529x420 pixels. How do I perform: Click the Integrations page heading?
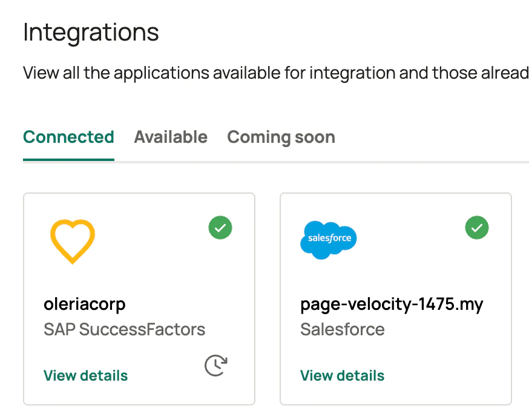(91, 33)
